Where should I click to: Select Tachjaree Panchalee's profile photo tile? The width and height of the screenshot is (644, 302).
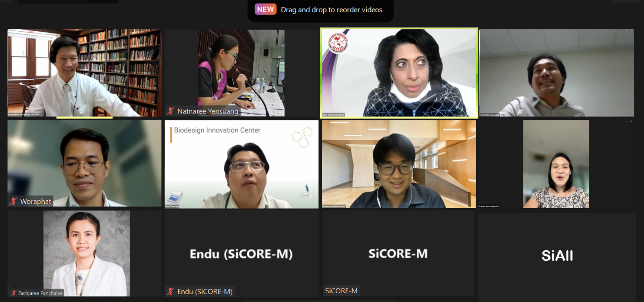coord(86,254)
